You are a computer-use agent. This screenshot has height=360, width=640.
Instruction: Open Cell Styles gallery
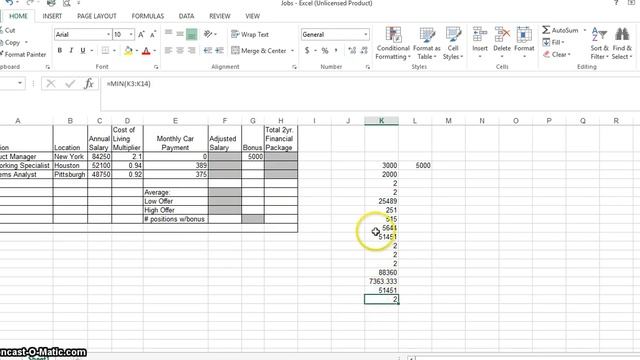click(x=453, y=43)
